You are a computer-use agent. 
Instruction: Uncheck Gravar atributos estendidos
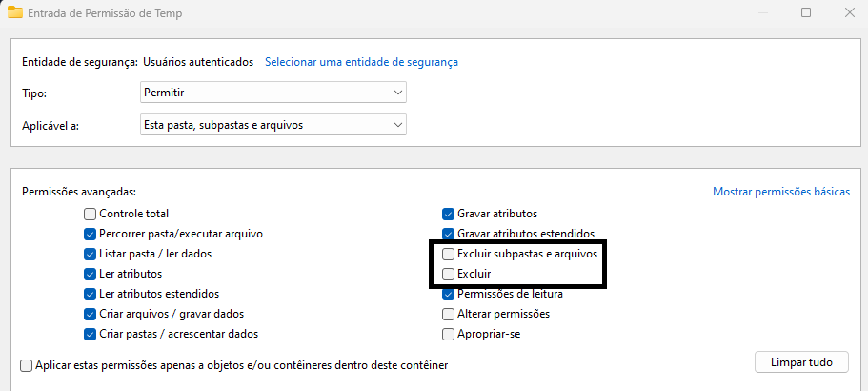pyautogui.click(x=449, y=234)
